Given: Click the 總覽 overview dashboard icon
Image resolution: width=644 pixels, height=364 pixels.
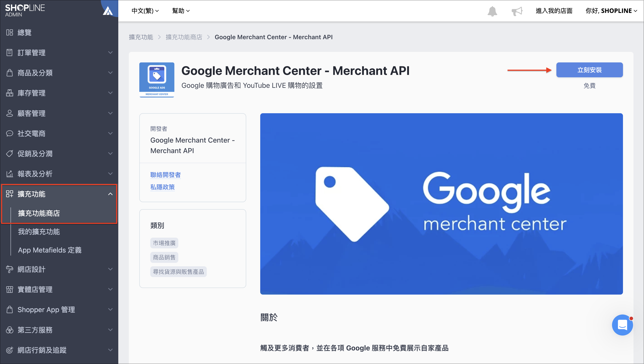Looking at the screenshot, I should (x=9, y=32).
